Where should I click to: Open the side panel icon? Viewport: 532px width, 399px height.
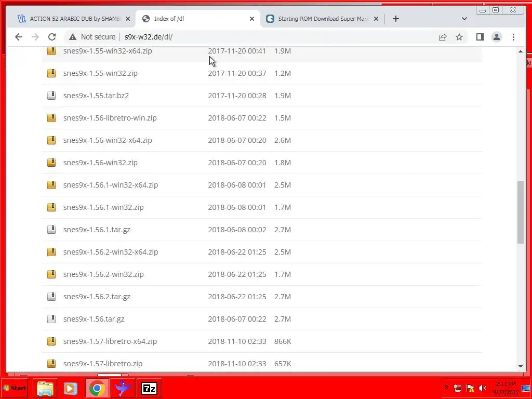pos(480,37)
